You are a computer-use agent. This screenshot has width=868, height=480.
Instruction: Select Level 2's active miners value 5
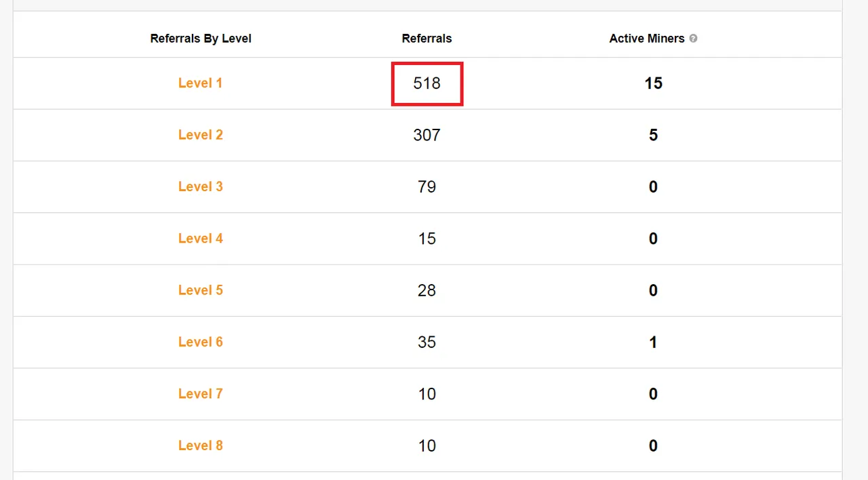coord(653,135)
